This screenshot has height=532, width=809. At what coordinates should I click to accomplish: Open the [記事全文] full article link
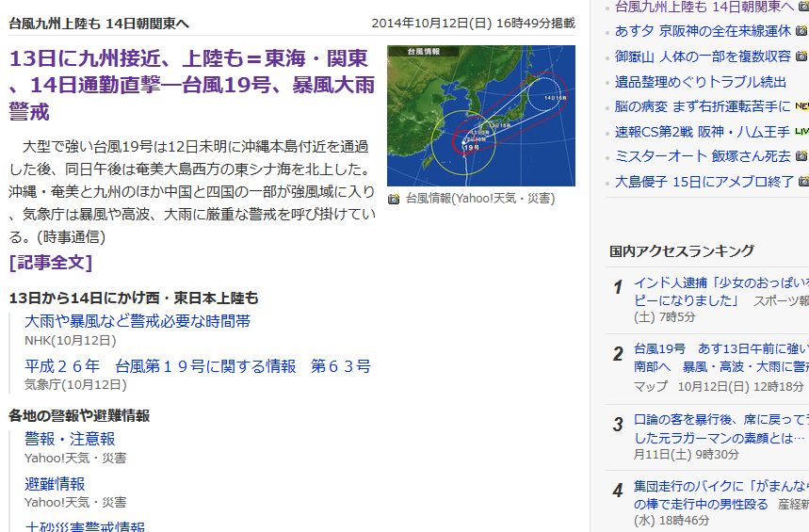click(51, 262)
